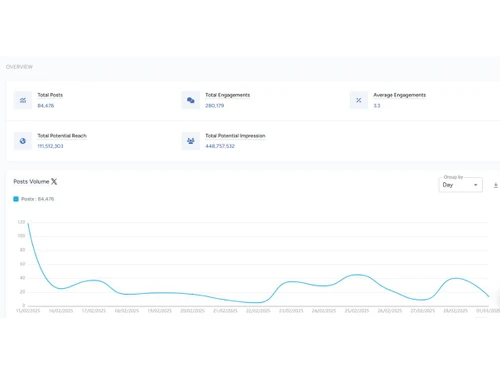This screenshot has height=375, width=500.
Task: Click the Average Engagements value 3.3
Action: pos(377,106)
